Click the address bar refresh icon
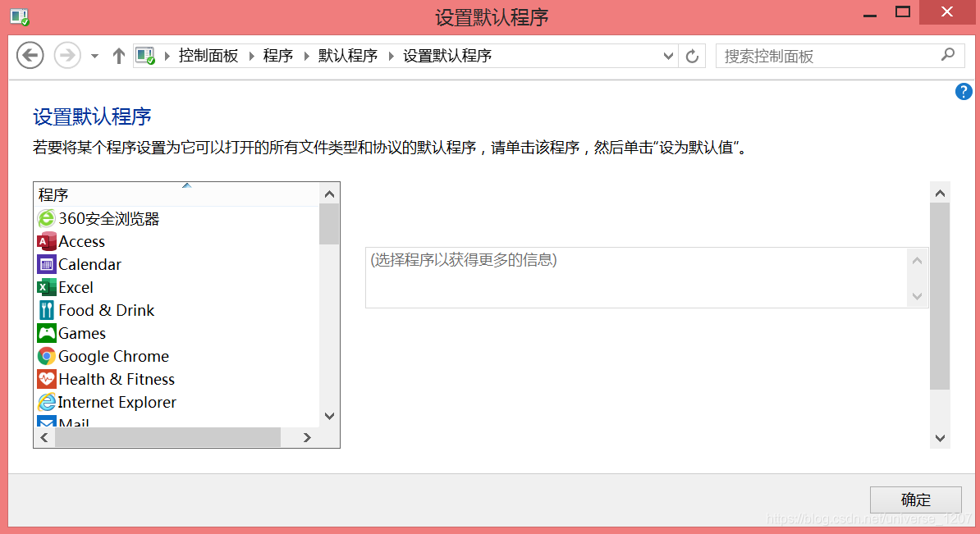Screen dimensions: 980x534 coord(692,56)
